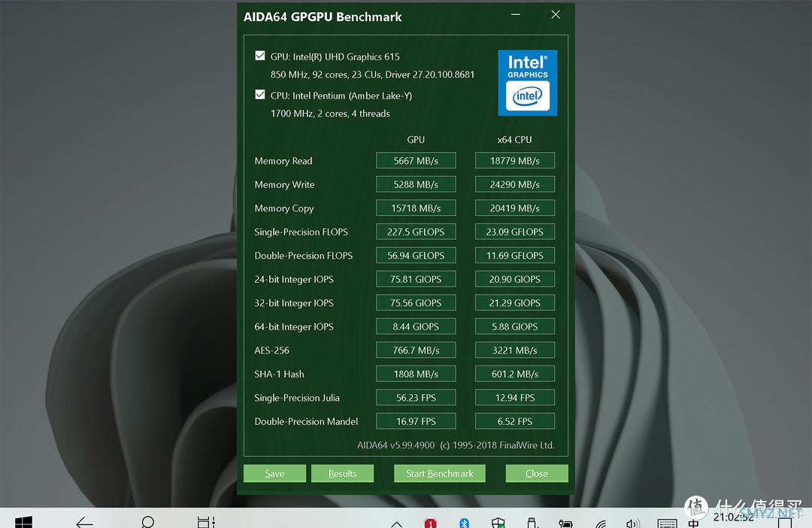
Task: Click the 11.69 GFLOPS result
Action: point(515,256)
